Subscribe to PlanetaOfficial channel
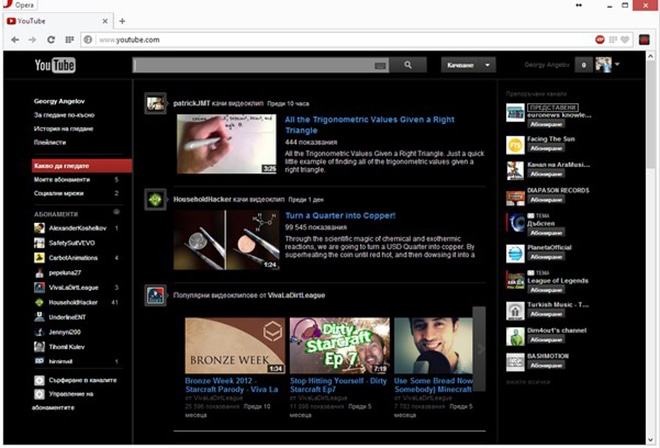This screenshot has height=448, width=660. [547, 256]
